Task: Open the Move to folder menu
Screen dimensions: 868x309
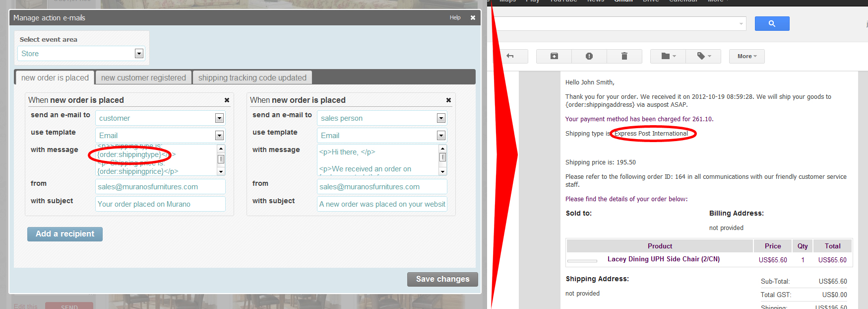Action: (x=668, y=56)
